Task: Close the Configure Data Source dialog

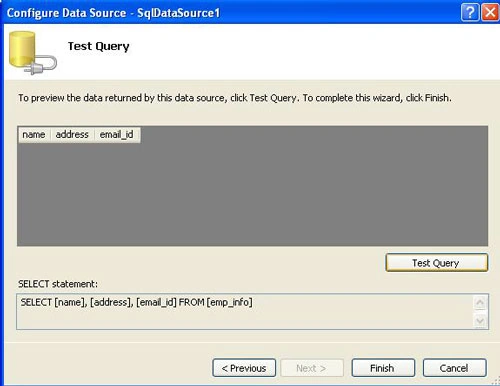Action: [x=490, y=13]
